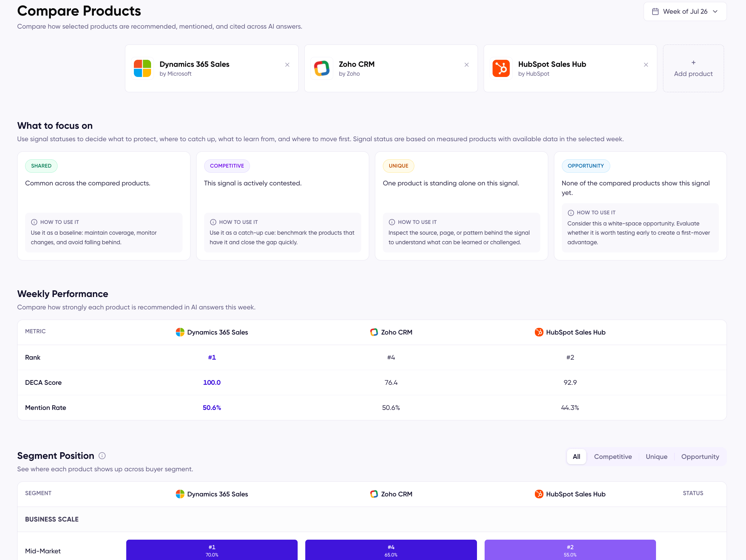The image size is (746, 560).
Task: Click the HubSpot logo in product card
Action: point(501,68)
